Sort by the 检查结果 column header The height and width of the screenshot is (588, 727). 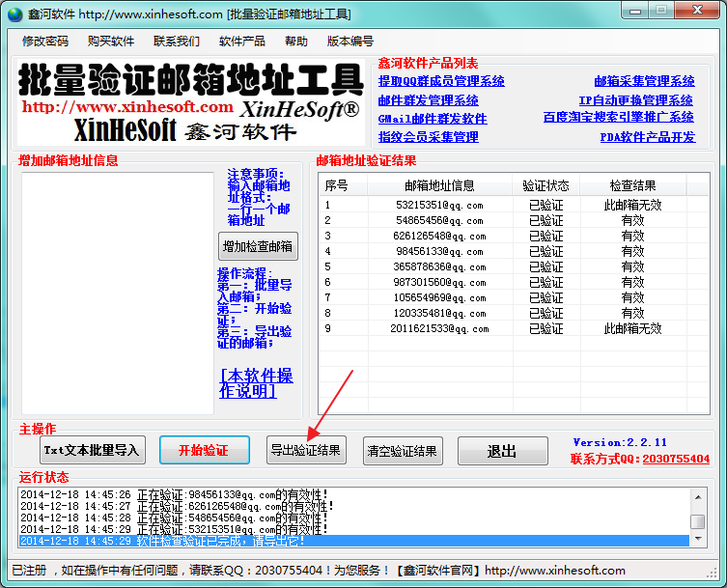click(633, 186)
